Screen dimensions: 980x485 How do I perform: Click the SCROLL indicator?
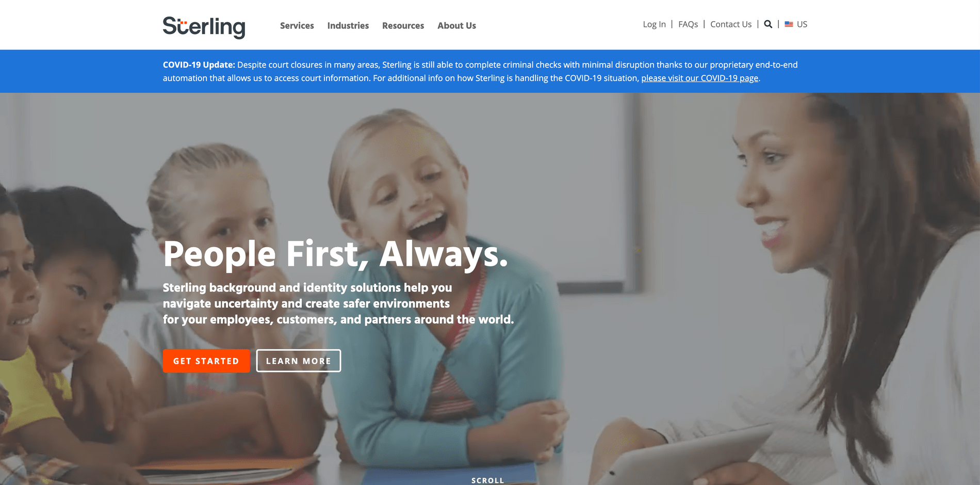487,480
